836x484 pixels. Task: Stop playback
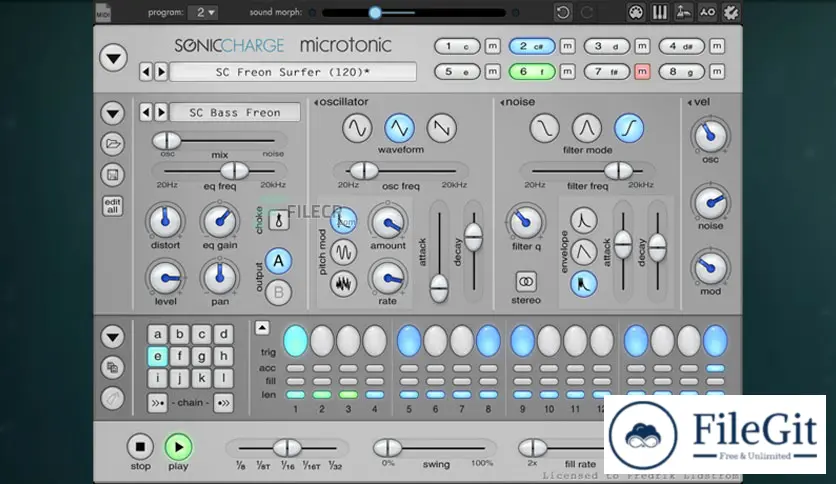140,447
